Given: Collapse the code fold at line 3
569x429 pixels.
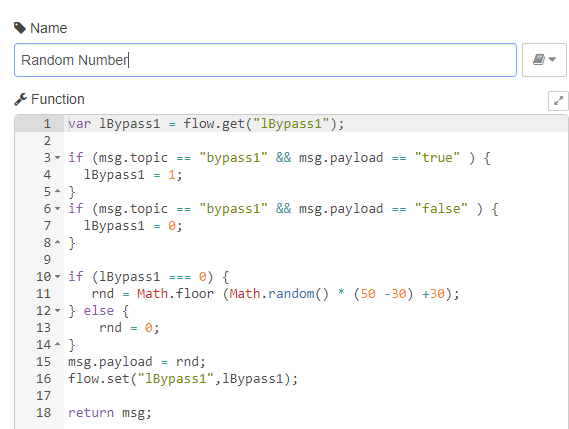Looking at the screenshot, I should coord(58,158).
